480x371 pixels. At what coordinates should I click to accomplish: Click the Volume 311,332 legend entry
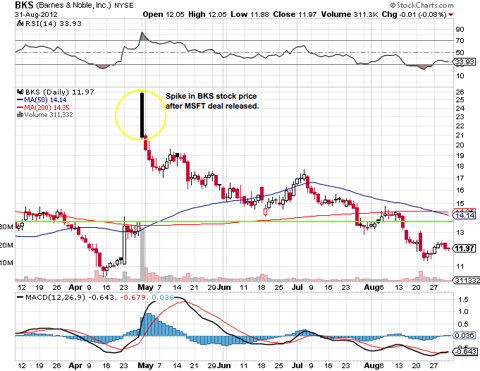(x=48, y=115)
